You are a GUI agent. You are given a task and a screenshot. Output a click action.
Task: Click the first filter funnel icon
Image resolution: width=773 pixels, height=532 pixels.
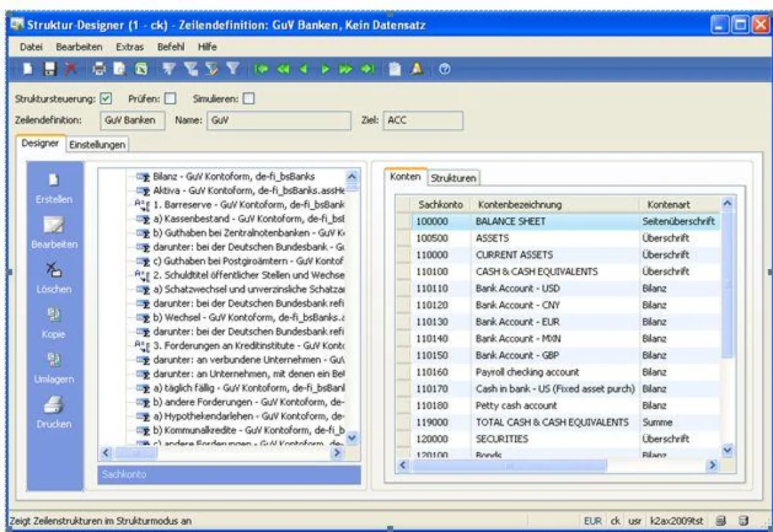(169, 69)
